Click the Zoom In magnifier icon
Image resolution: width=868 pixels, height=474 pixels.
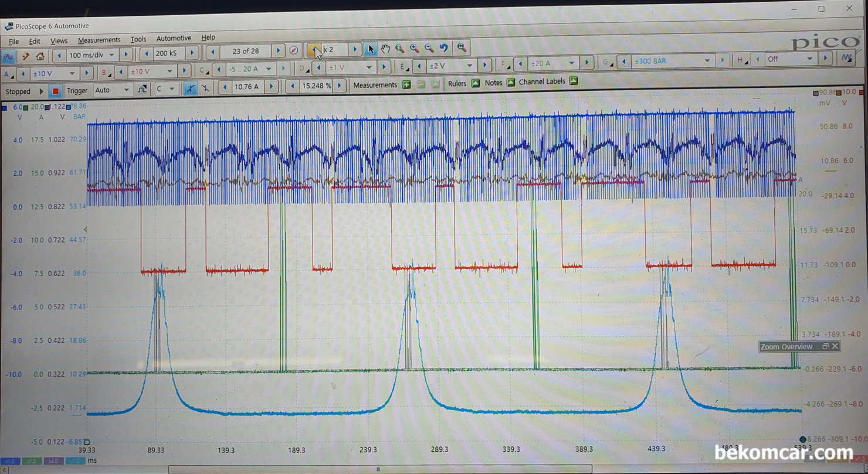point(415,49)
